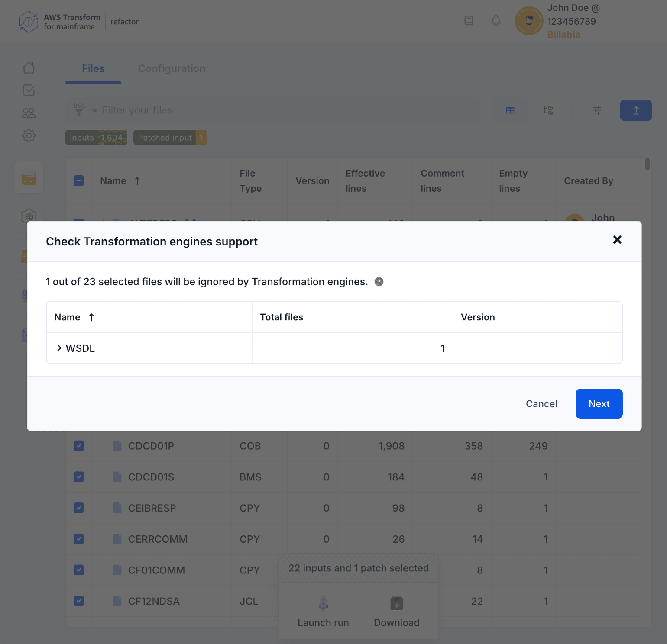
Task: Open the documentation panel icon
Action: click(x=469, y=20)
